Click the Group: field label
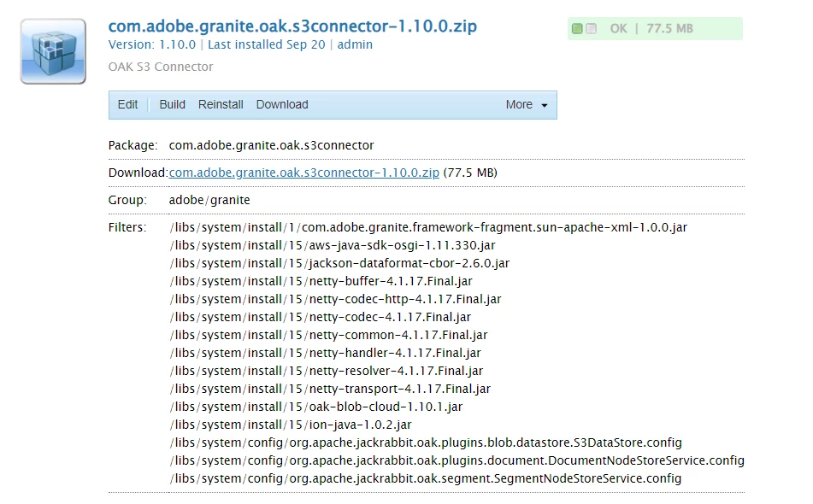Screen dimensions: 813x504 127,200
